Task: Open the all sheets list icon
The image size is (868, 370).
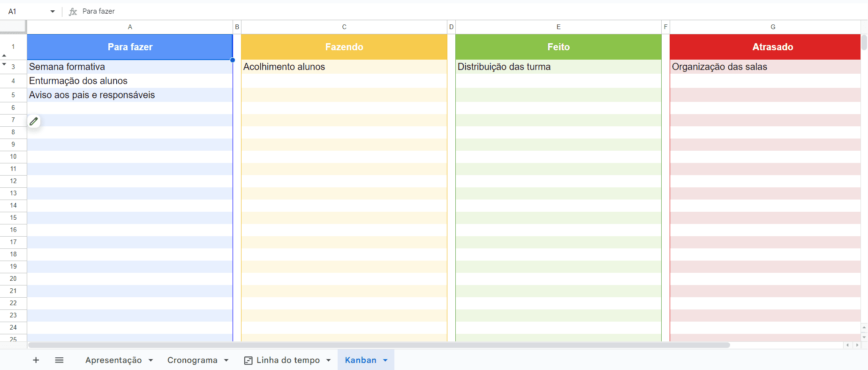Action: coord(59,360)
